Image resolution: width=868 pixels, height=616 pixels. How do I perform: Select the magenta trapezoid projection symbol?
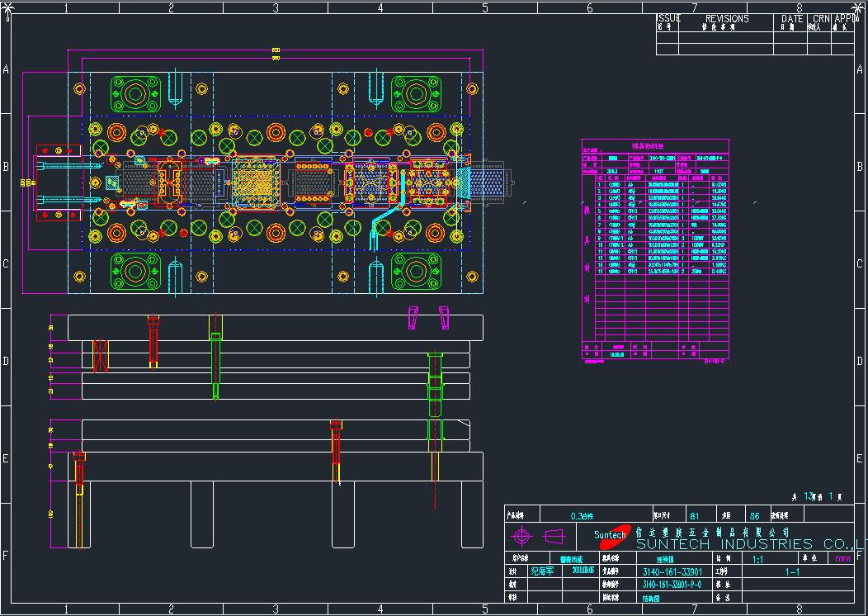(x=554, y=537)
